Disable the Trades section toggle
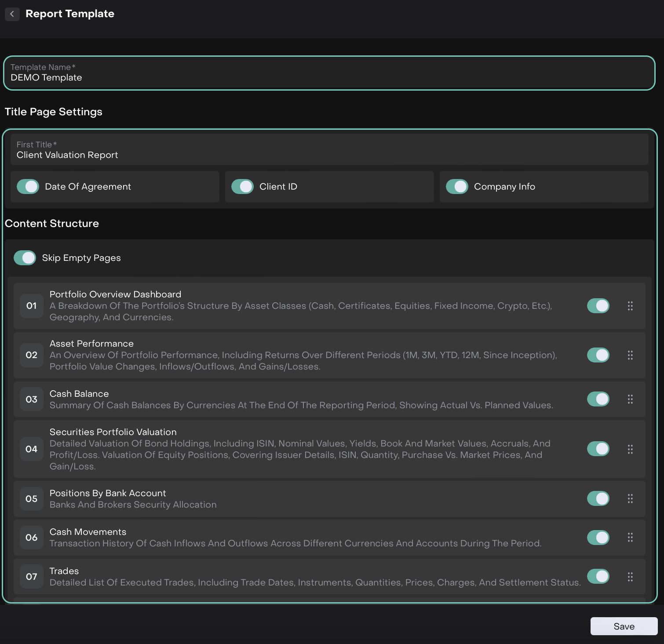664x644 pixels. coord(598,576)
